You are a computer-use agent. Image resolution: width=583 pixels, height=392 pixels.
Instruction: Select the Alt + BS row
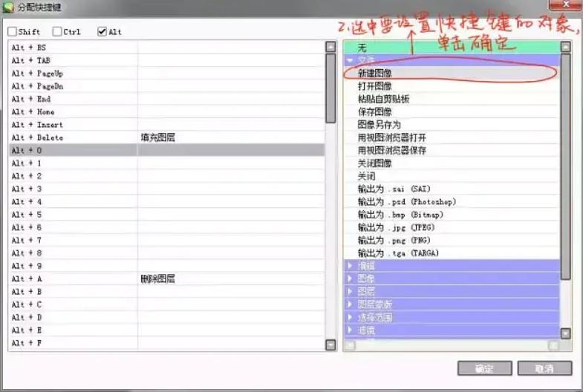click(x=166, y=48)
